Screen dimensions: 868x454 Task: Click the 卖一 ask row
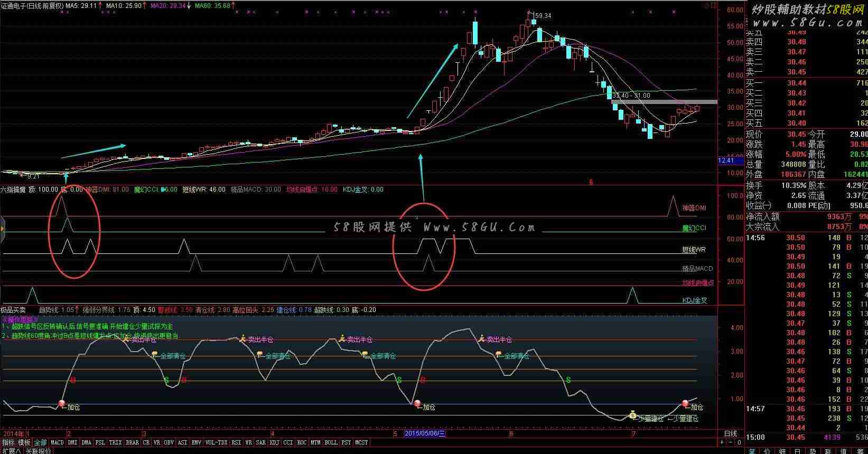tap(806, 72)
